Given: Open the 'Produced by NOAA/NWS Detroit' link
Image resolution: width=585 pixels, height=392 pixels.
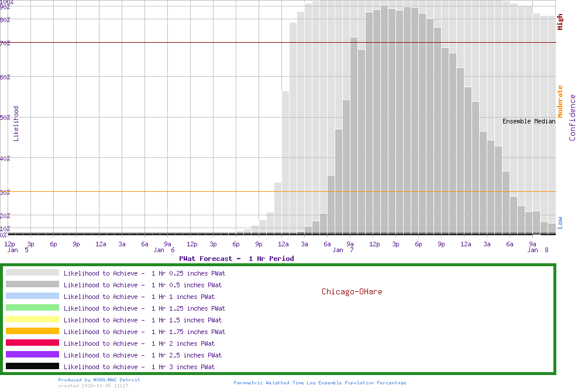Looking at the screenshot, I should coord(99,380).
